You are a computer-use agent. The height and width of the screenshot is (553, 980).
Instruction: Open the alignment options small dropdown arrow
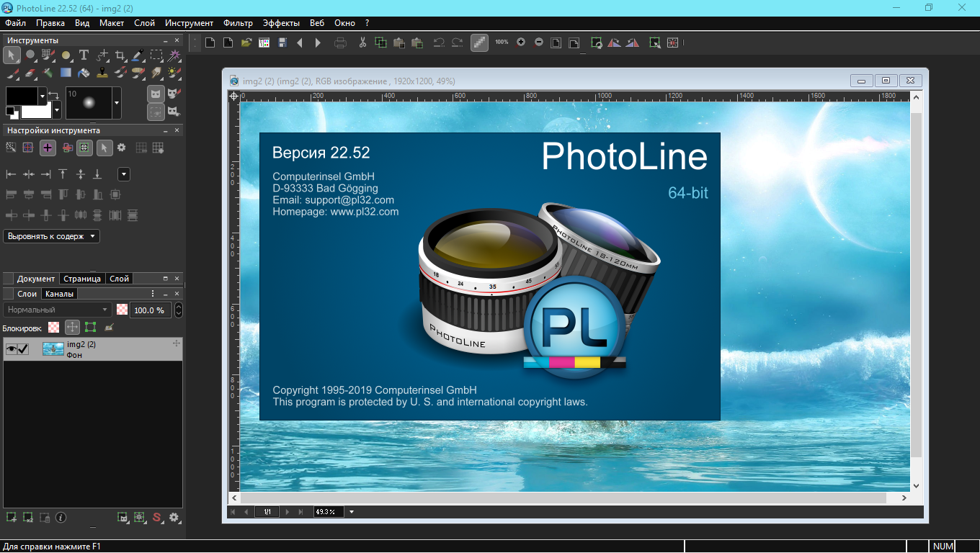click(x=124, y=174)
